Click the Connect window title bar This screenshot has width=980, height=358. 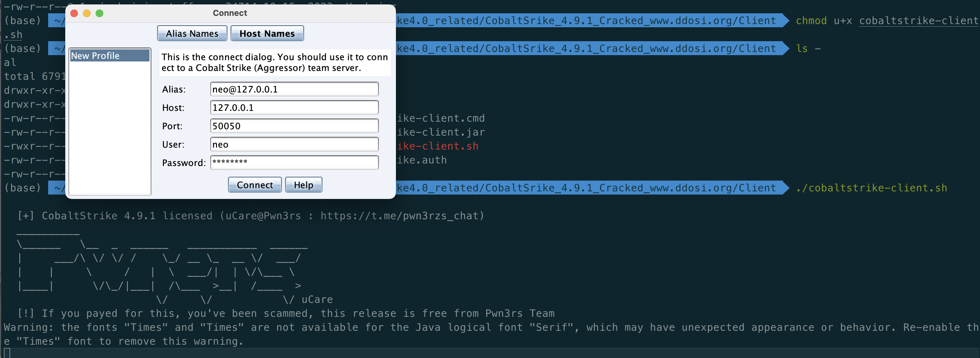230,13
